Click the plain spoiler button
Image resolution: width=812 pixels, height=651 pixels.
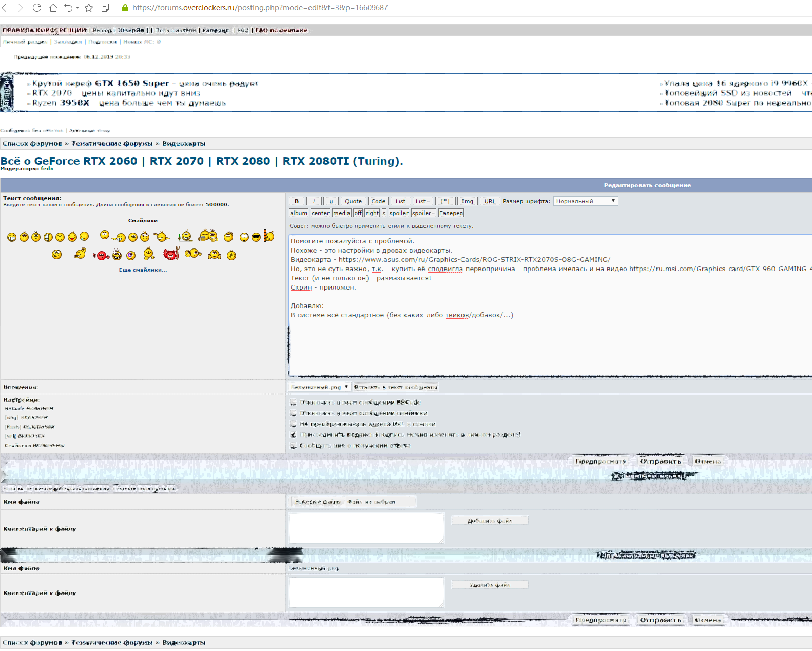coord(399,213)
